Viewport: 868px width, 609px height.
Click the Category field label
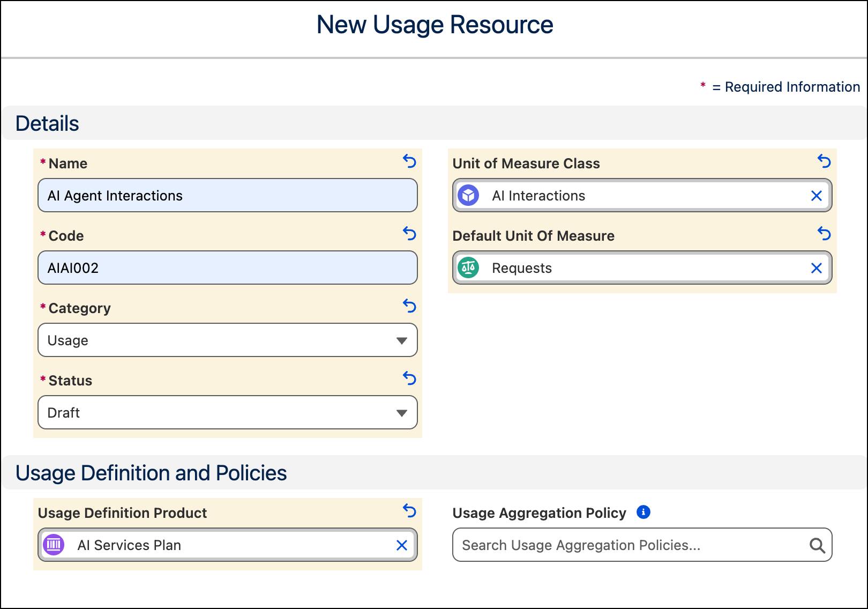click(79, 308)
